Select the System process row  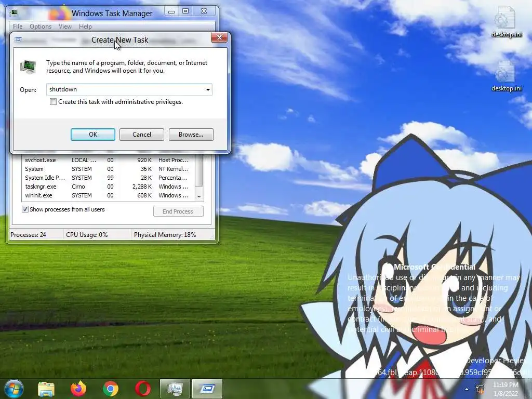[x=108, y=169]
